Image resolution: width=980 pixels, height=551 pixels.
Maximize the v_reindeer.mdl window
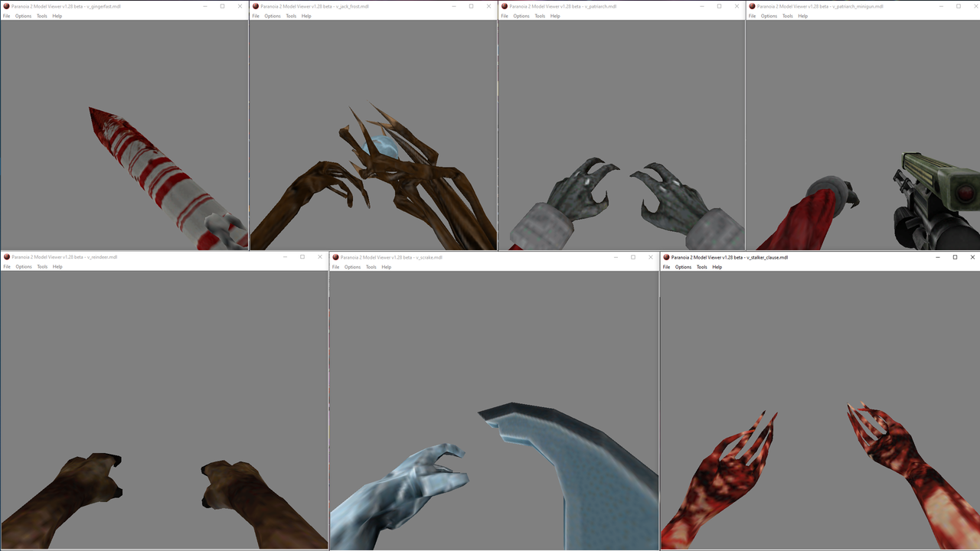(x=302, y=257)
